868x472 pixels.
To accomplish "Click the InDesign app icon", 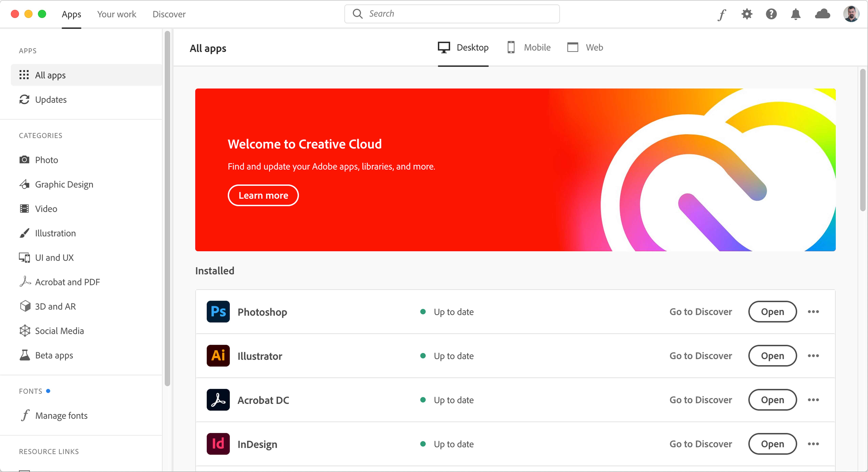I will (218, 444).
